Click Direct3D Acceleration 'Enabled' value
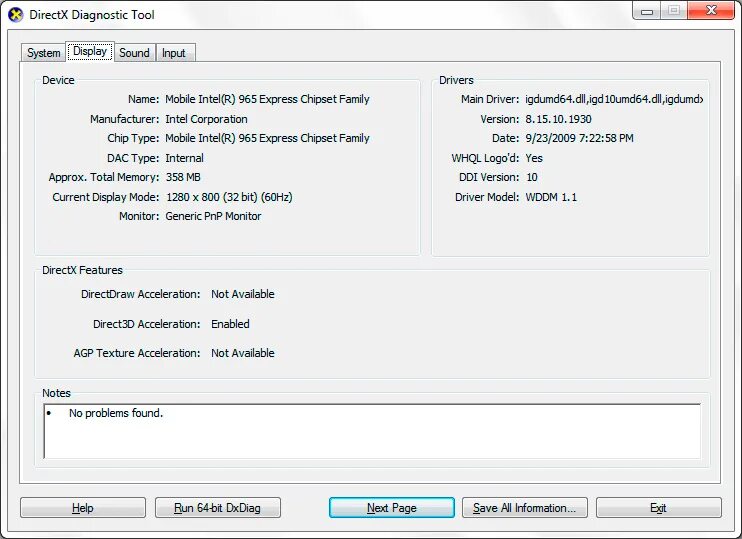 click(x=230, y=324)
